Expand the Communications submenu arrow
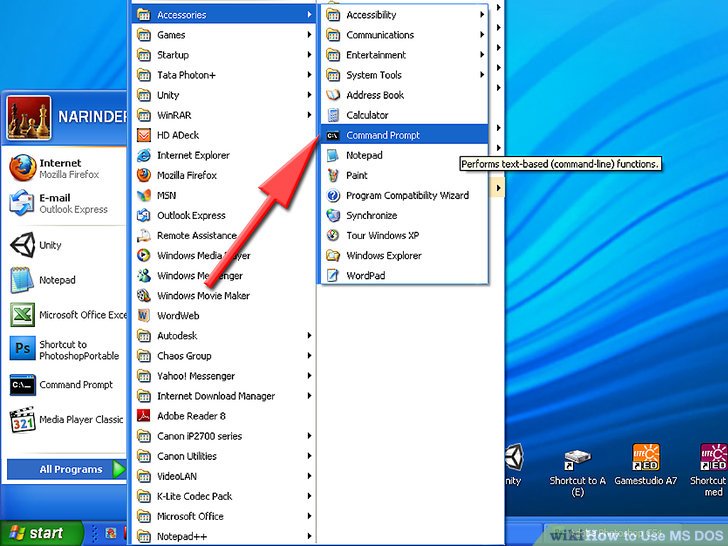 pos(482,35)
